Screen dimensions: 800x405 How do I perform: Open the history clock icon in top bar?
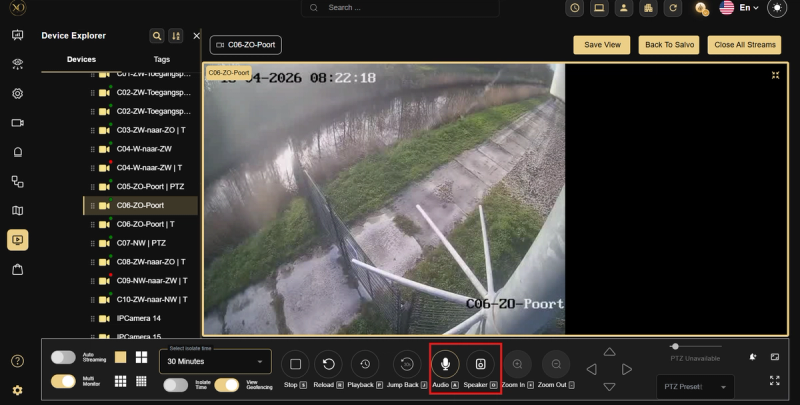(x=574, y=8)
